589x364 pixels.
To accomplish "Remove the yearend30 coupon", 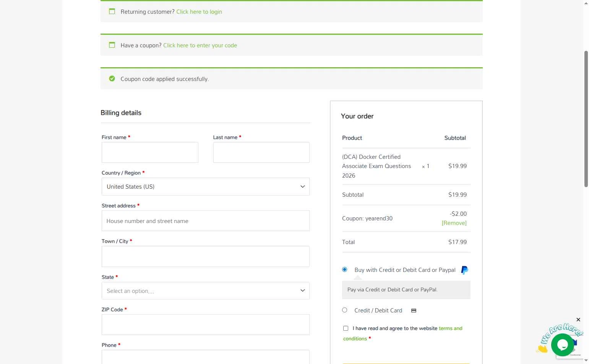I will [454, 223].
